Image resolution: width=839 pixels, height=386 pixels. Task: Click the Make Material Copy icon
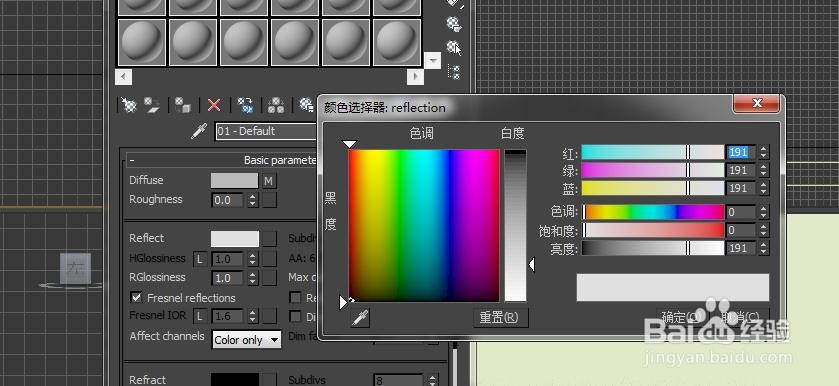245,105
